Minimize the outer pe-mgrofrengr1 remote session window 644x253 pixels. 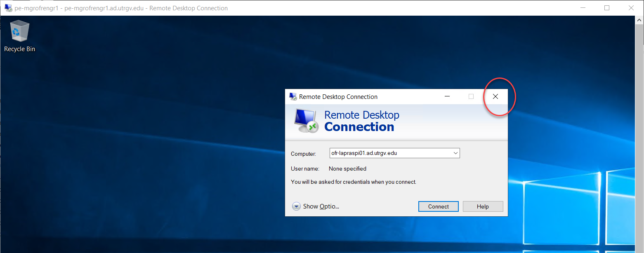click(583, 8)
